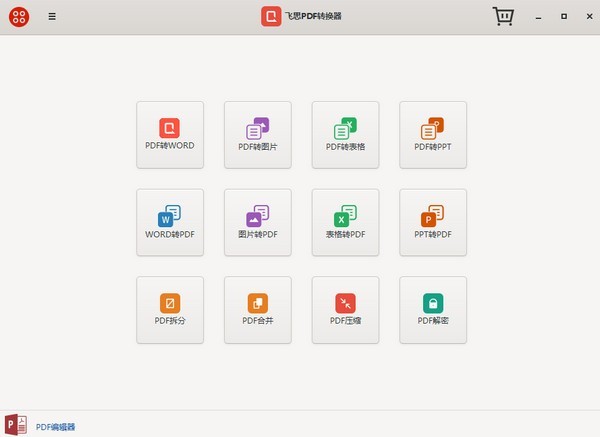Click the red four-circle app logo
Screen dimensions: 600x437
18,17
